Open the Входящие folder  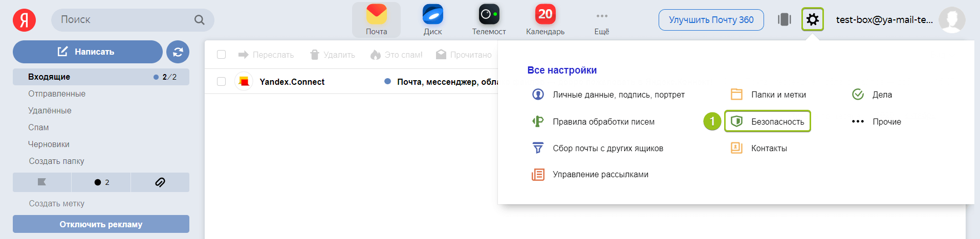101,77
